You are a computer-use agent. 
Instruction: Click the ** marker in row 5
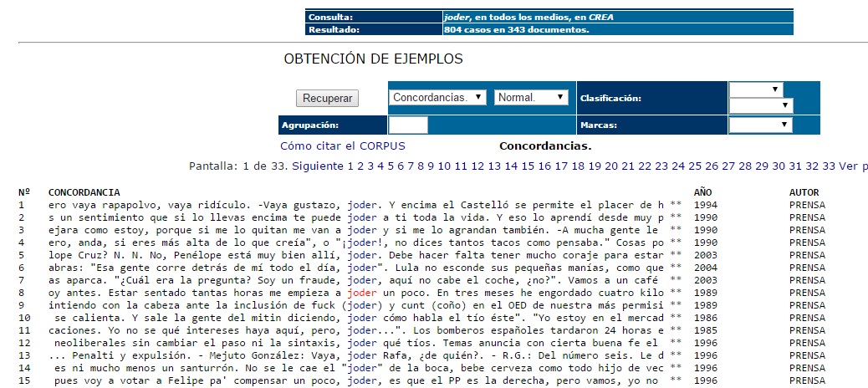pyautogui.click(x=677, y=255)
